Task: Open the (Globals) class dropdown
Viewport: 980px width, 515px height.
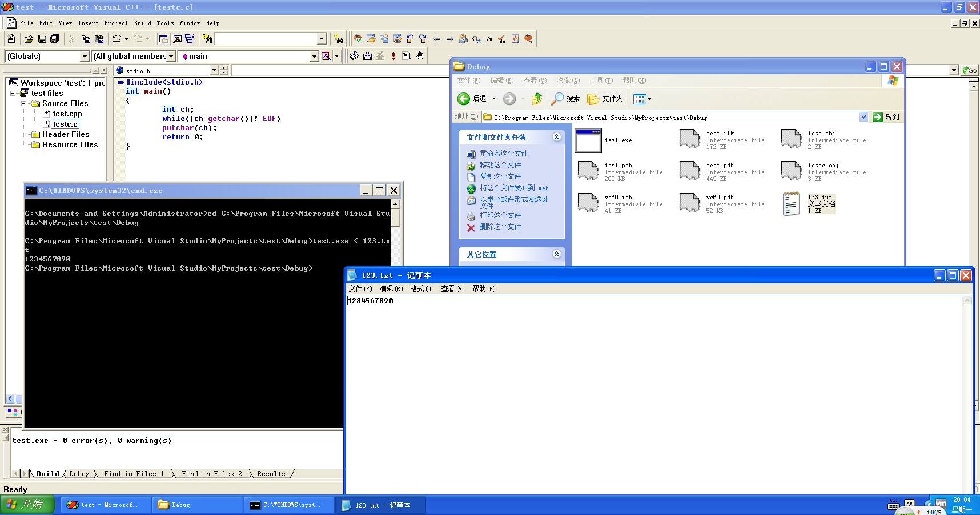Action: point(85,56)
